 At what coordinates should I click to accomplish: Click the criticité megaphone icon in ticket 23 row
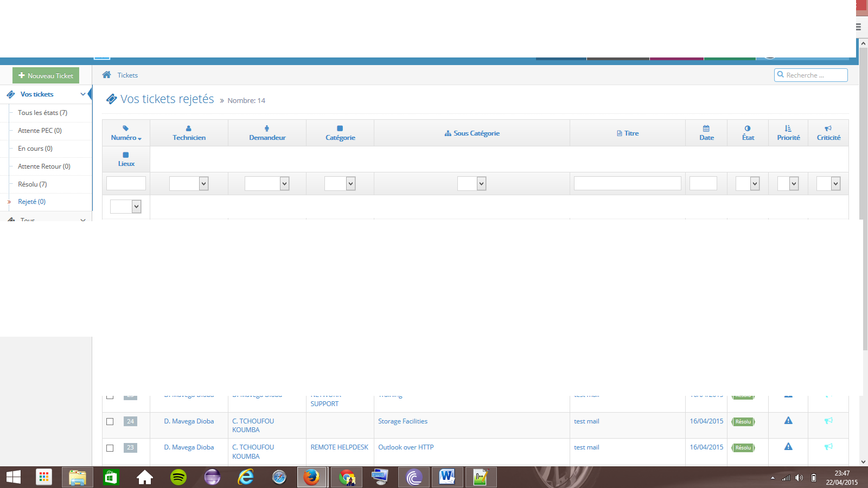pos(828,447)
